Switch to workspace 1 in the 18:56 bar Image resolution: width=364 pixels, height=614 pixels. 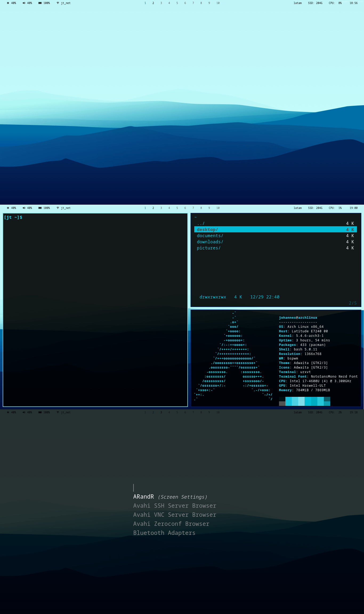pos(145,3)
